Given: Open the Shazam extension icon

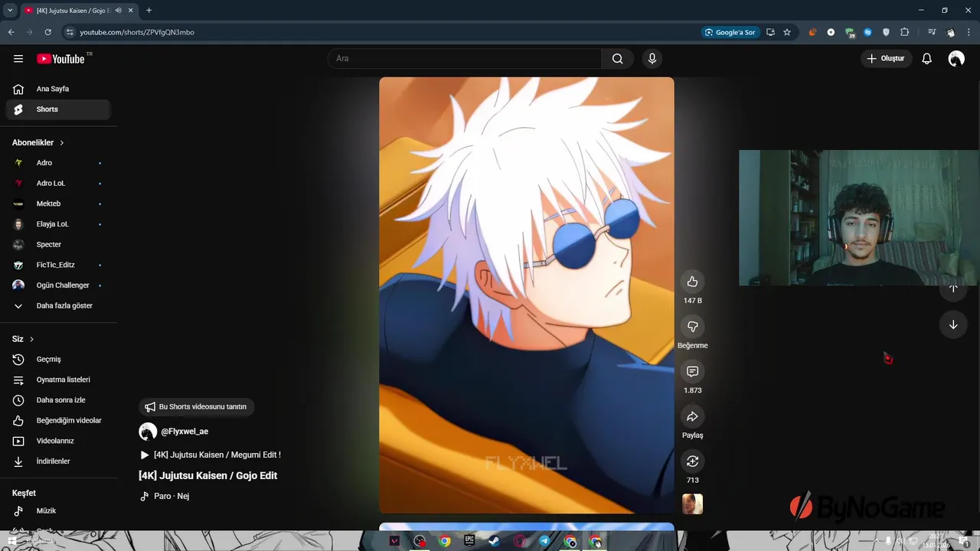Looking at the screenshot, I should pyautogui.click(x=867, y=32).
